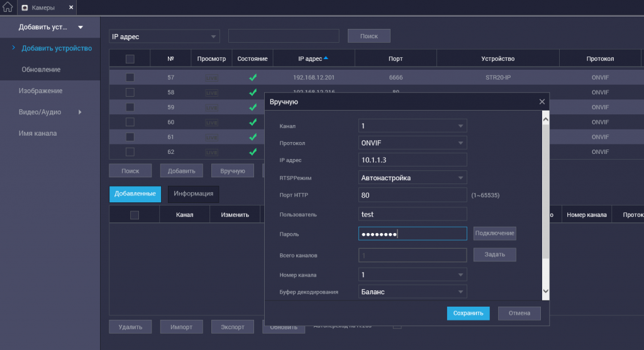Click the Home icon in the top bar
This screenshot has width=644, height=350.
click(8, 8)
